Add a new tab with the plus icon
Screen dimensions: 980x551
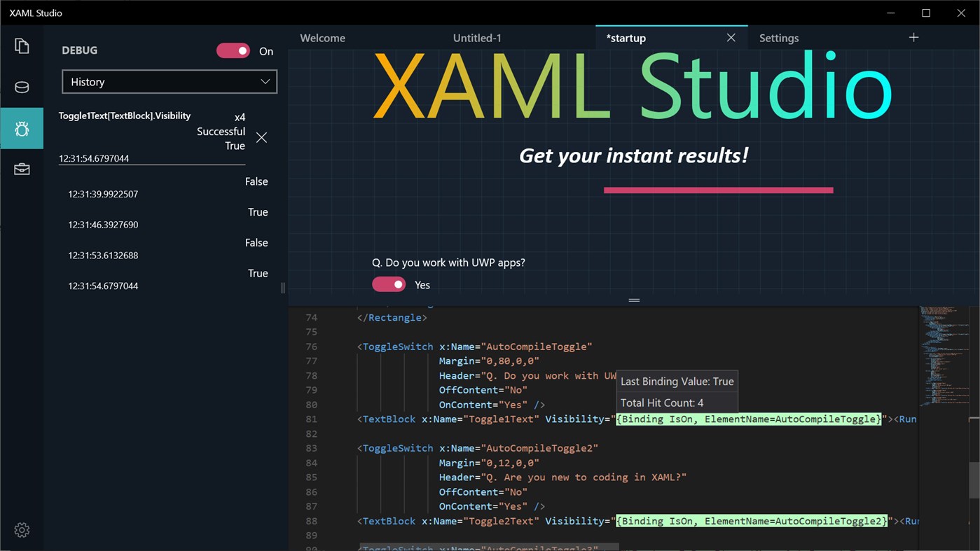(913, 37)
